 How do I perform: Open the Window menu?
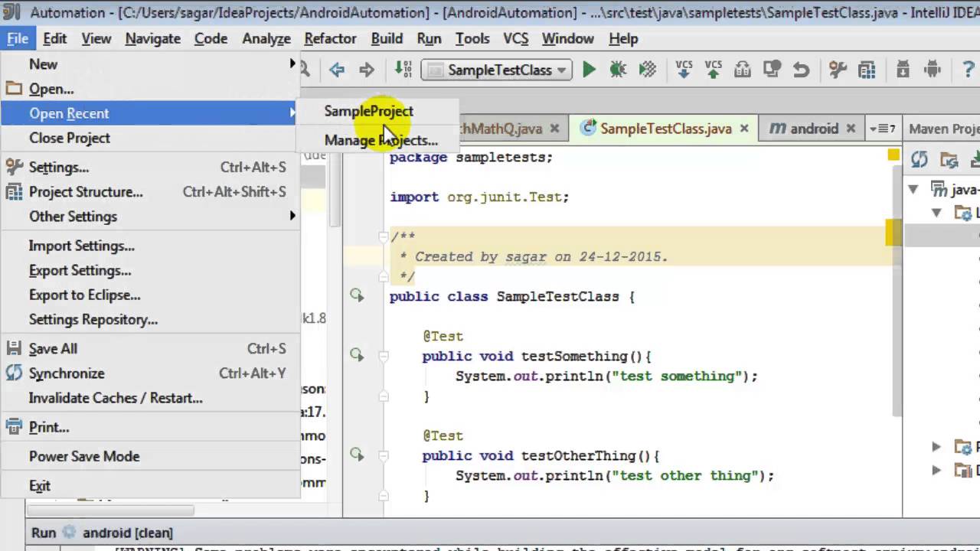567,38
